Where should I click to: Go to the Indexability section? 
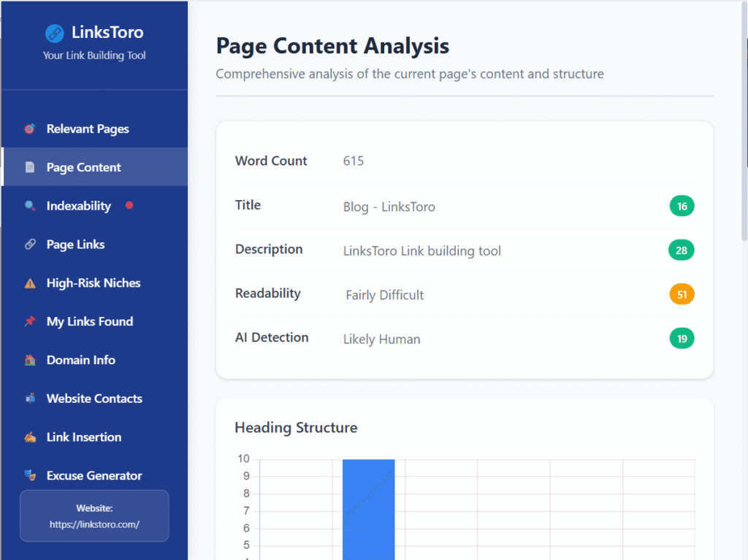click(x=79, y=207)
